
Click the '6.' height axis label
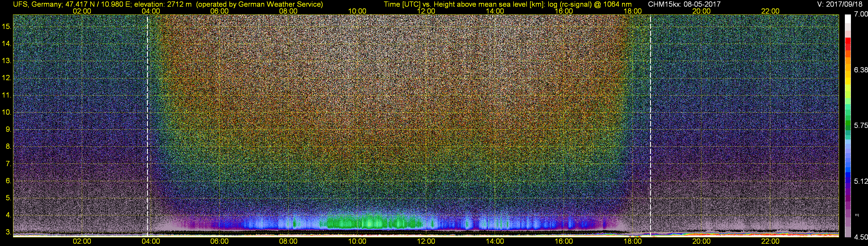[x=8, y=181]
